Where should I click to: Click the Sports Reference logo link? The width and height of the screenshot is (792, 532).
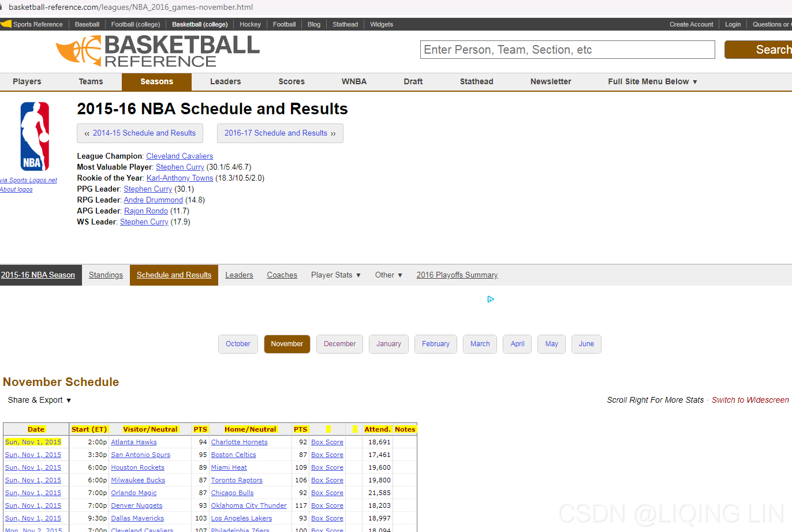[x=32, y=24]
